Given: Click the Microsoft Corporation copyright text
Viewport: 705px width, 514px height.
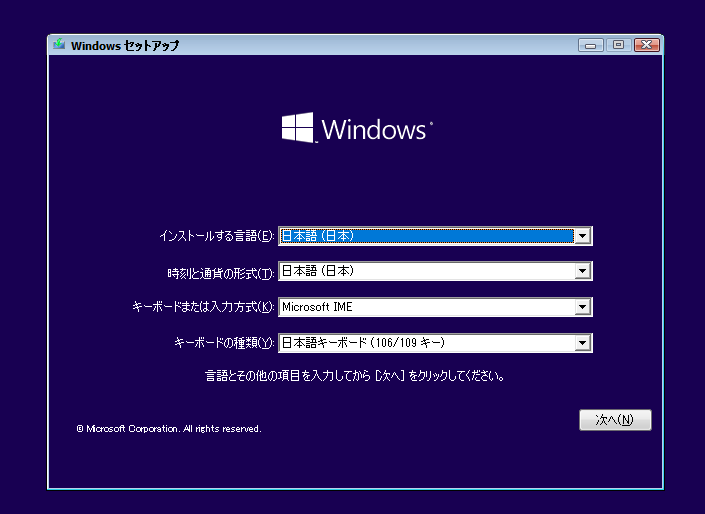Looking at the screenshot, I should tap(169, 428).
